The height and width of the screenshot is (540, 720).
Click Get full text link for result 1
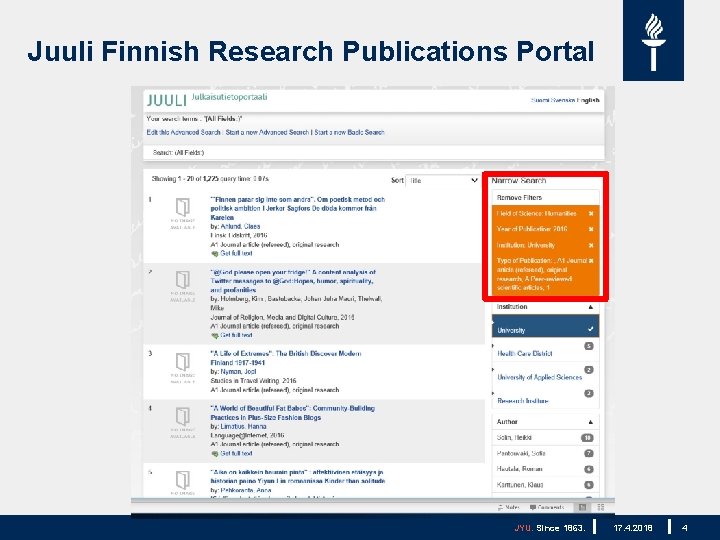[x=236, y=253]
